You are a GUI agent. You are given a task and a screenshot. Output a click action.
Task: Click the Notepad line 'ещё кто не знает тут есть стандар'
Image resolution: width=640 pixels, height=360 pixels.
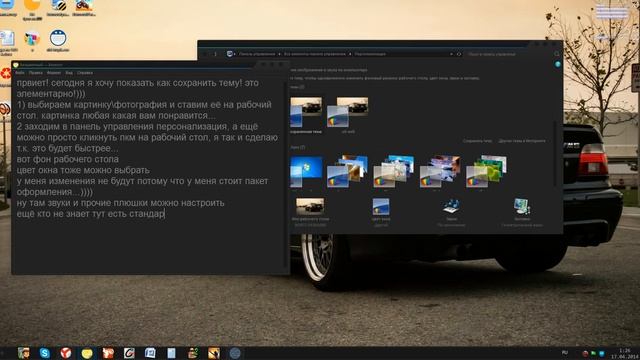click(x=91, y=214)
